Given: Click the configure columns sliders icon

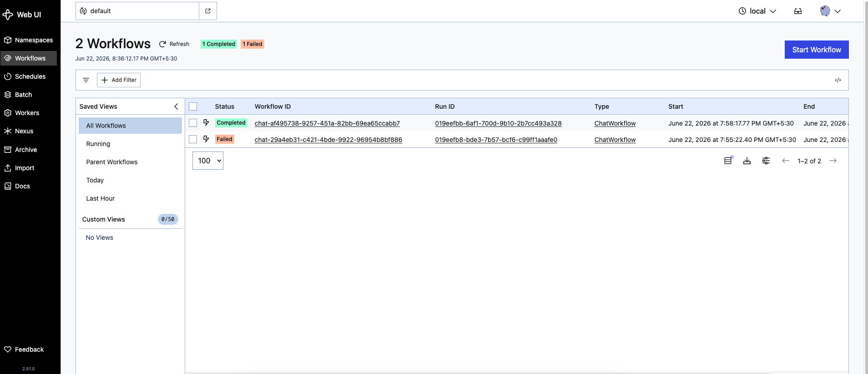Looking at the screenshot, I should 766,161.
